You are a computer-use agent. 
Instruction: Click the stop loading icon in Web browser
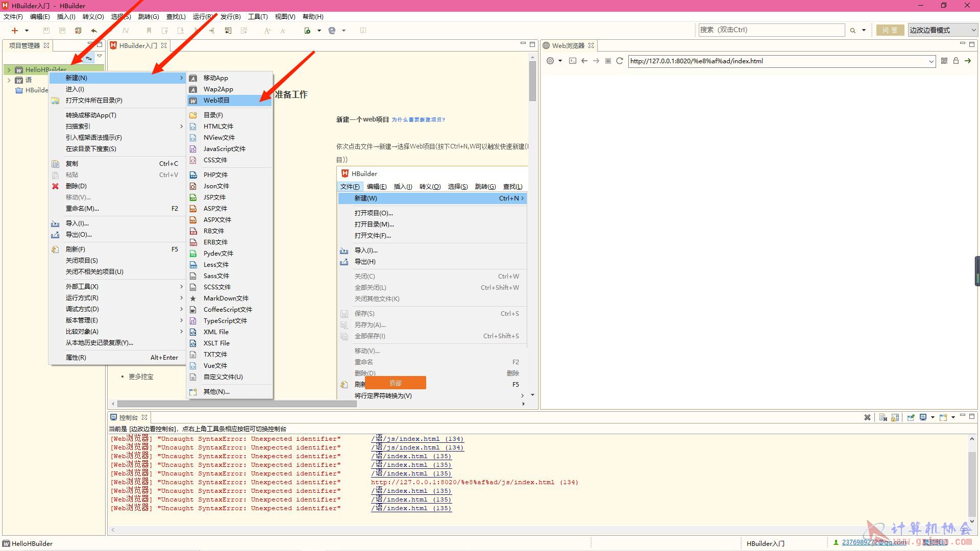(x=608, y=61)
